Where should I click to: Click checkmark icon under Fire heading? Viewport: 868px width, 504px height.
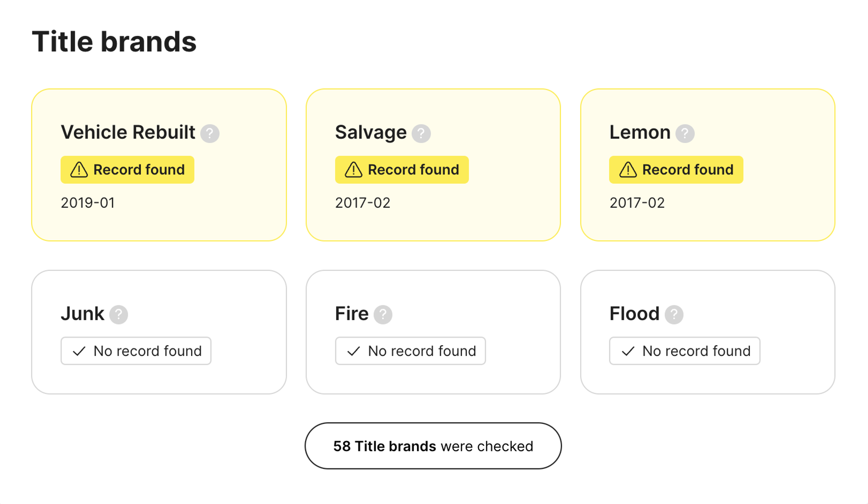coord(353,351)
